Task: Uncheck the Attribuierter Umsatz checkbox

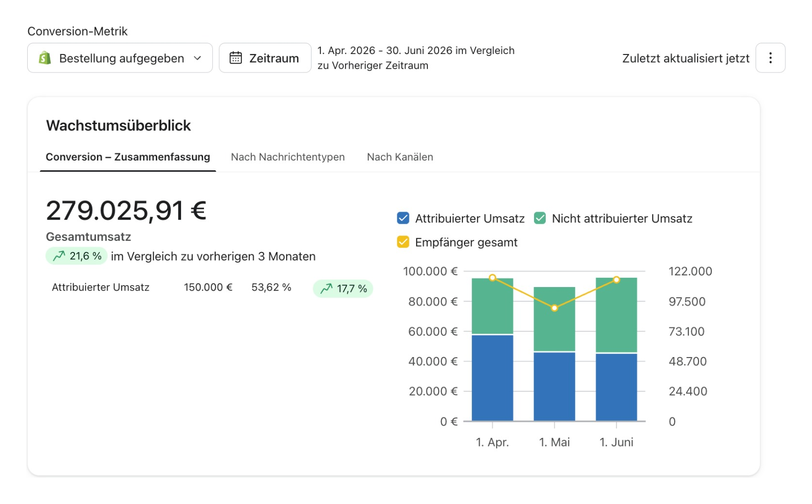Action: click(x=403, y=218)
